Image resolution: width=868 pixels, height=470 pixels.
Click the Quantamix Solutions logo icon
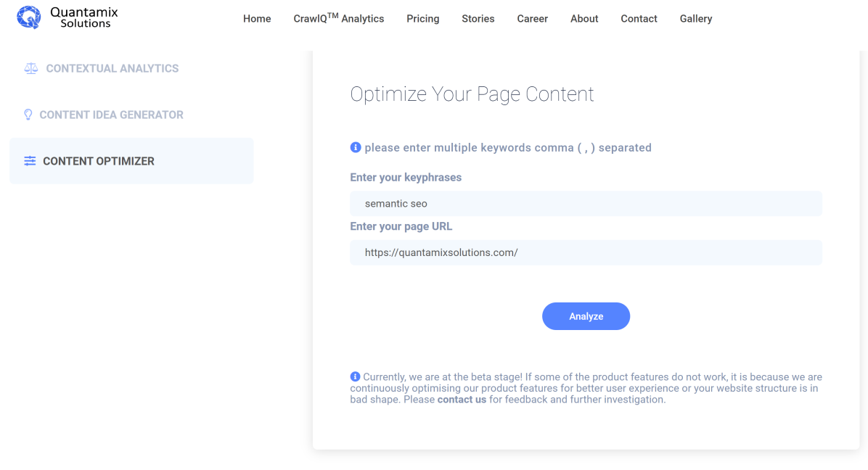29,17
